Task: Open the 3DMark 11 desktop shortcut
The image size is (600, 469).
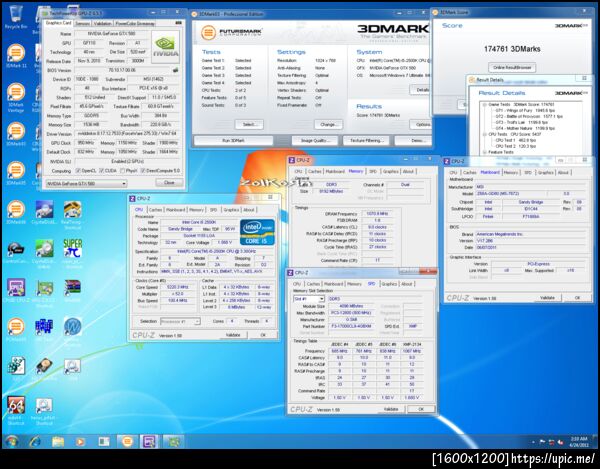Action: pyautogui.click(x=16, y=56)
